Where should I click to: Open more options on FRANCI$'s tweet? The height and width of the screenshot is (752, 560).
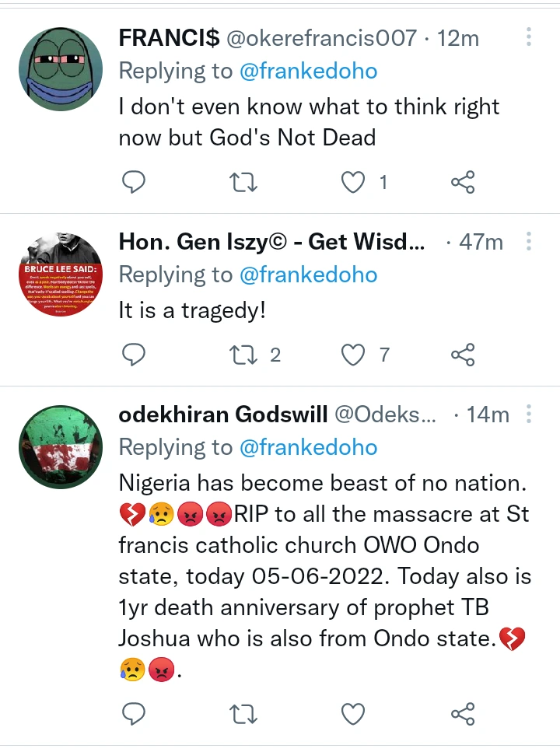pyautogui.click(x=529, y=37)
